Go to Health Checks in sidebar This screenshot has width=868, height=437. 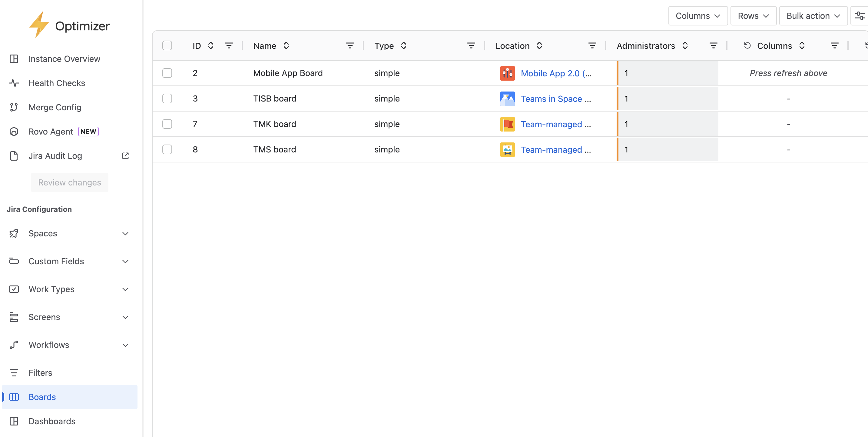point(57,83)
